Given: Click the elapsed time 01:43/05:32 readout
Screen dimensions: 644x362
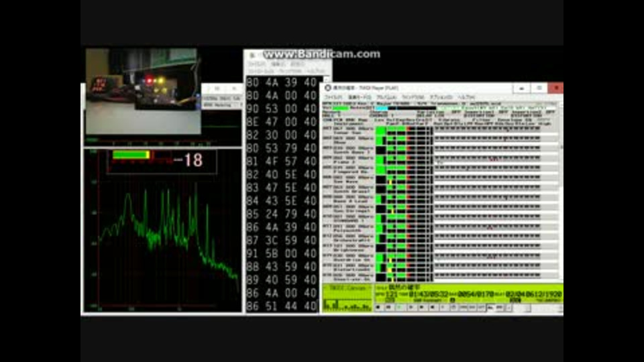Looking at the screenshot, I should 429,294.
